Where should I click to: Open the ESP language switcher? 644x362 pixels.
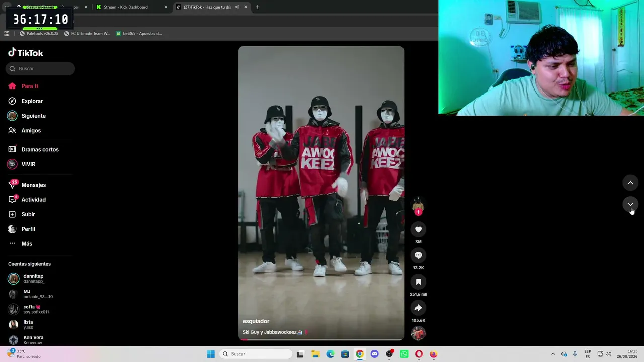588,354
